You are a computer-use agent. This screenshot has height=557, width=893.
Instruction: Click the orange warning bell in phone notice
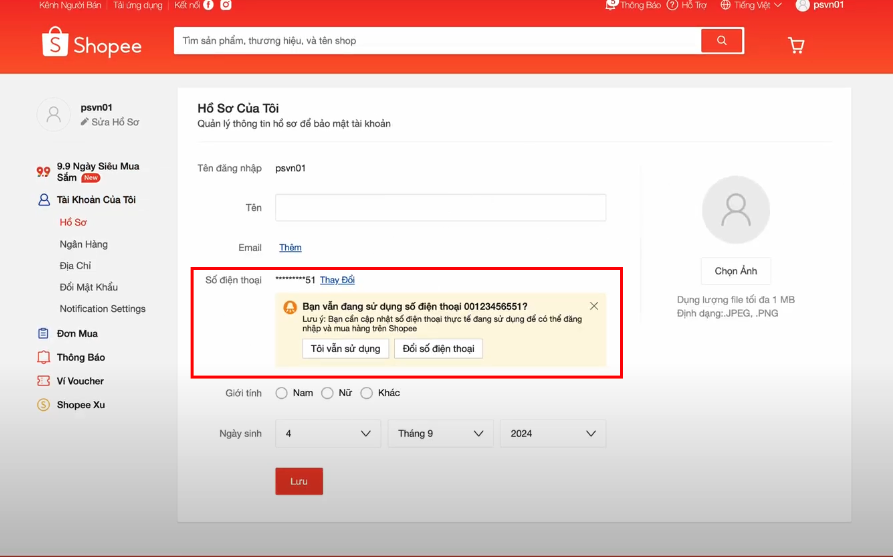coord(290,308)
